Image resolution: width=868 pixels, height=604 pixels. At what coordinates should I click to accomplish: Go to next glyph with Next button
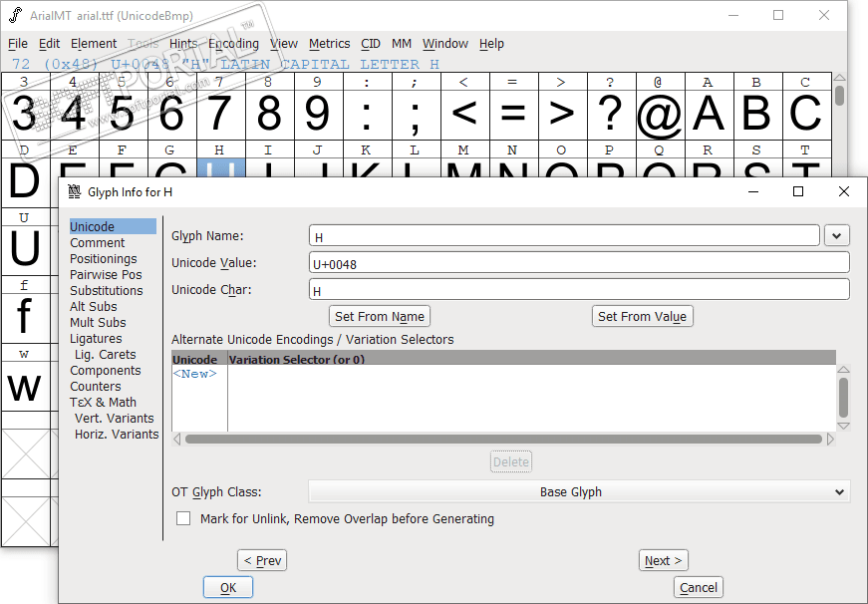663,560
